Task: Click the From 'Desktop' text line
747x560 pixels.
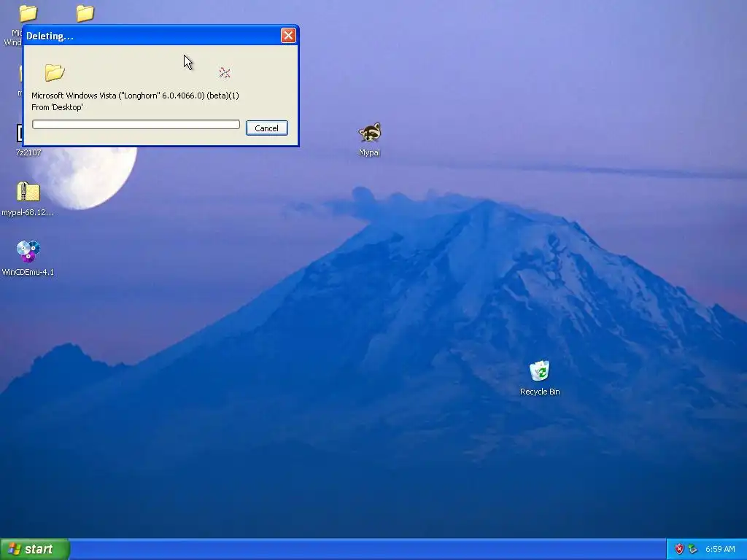Action: coord(57,107)
